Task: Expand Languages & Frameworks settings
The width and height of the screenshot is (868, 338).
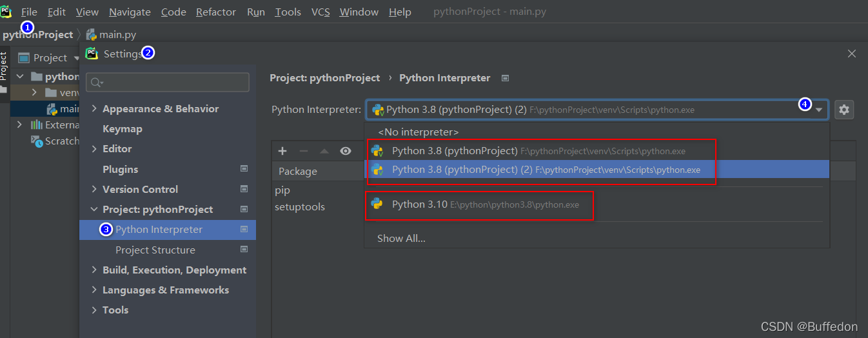Action: point(94,290)
